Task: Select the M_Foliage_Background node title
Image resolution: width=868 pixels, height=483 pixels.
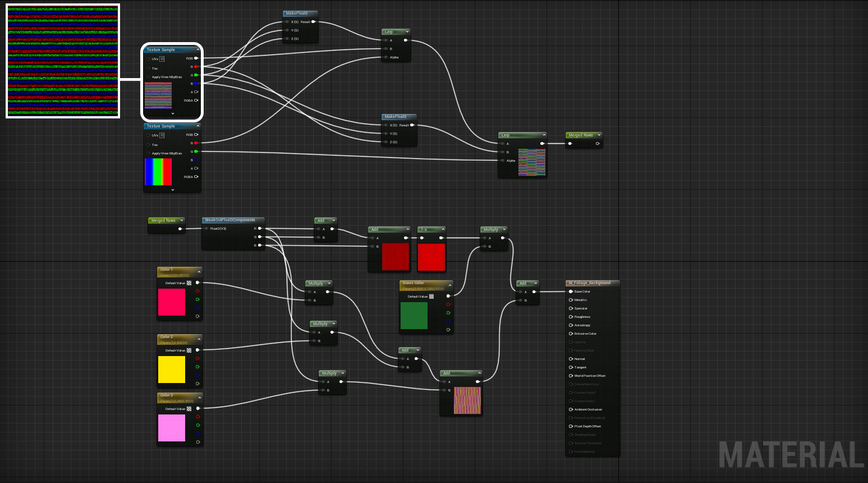Action: click(x=589, y=283)
